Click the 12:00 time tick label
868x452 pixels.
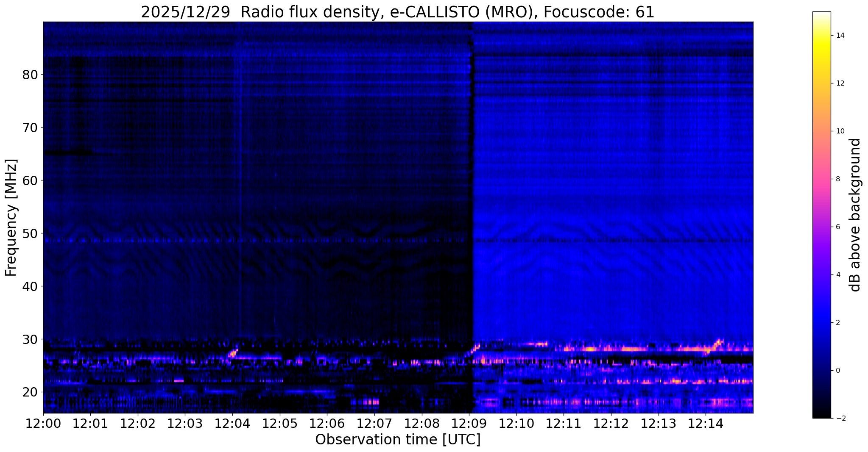(x=43, y=424)
